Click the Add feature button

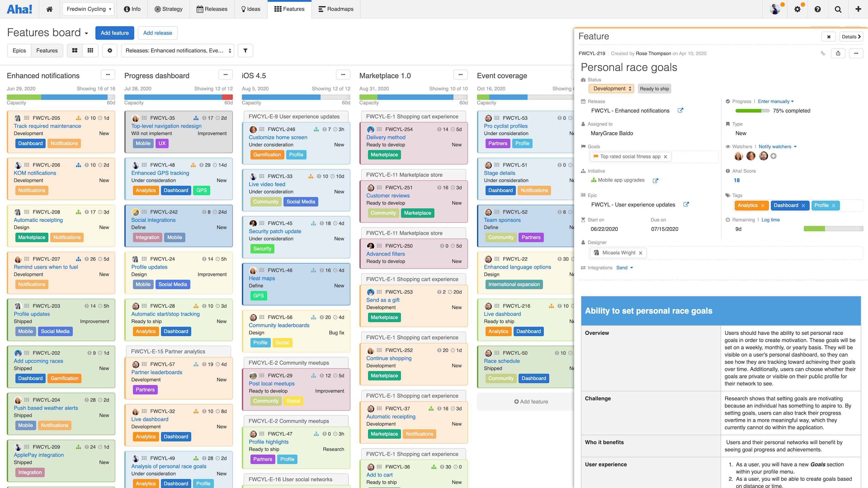115,33
